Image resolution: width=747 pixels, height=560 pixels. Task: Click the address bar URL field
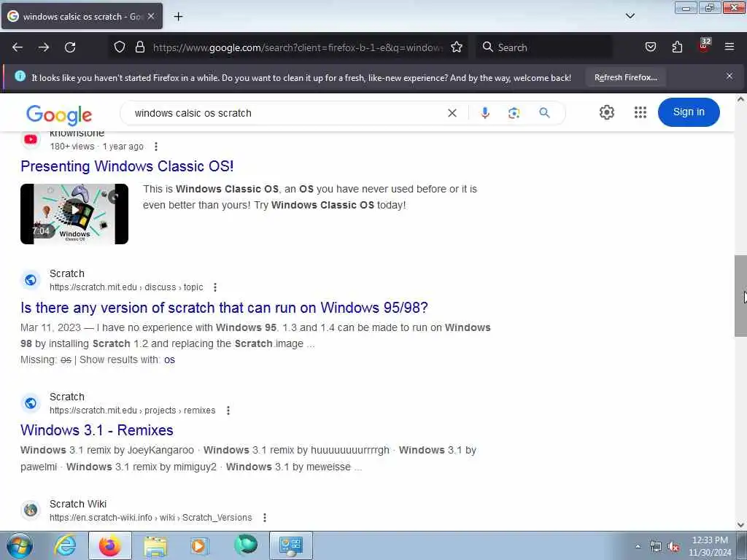click(x=298, y=47)
